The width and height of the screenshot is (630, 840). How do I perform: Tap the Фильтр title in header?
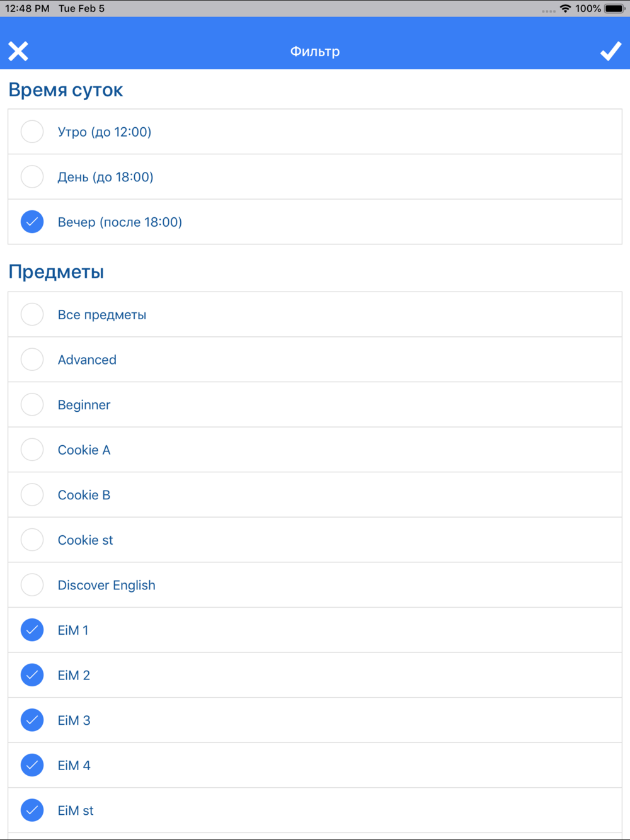coord(315,52)
